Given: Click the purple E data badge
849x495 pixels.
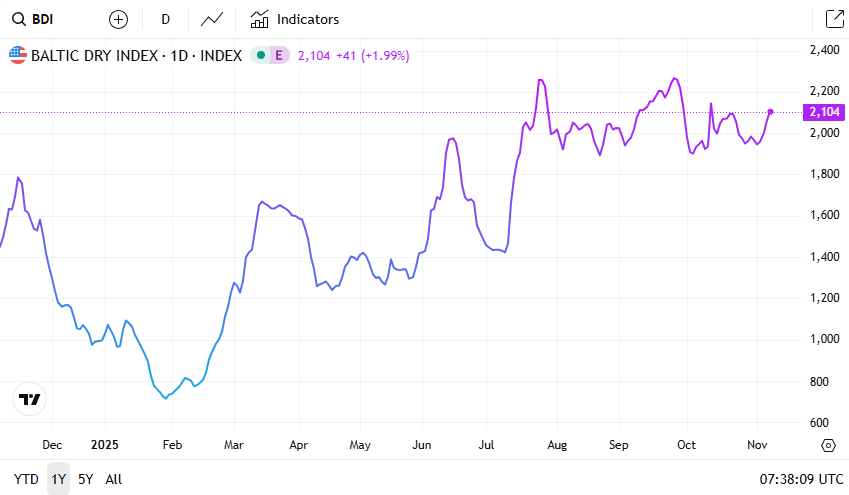Looking at the screenshot, I should click(x=279, y=55).
